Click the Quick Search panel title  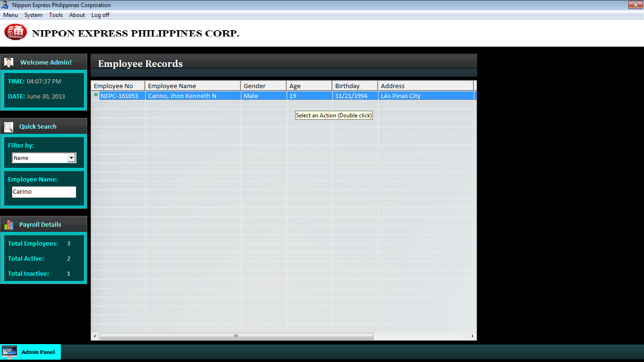38,126
